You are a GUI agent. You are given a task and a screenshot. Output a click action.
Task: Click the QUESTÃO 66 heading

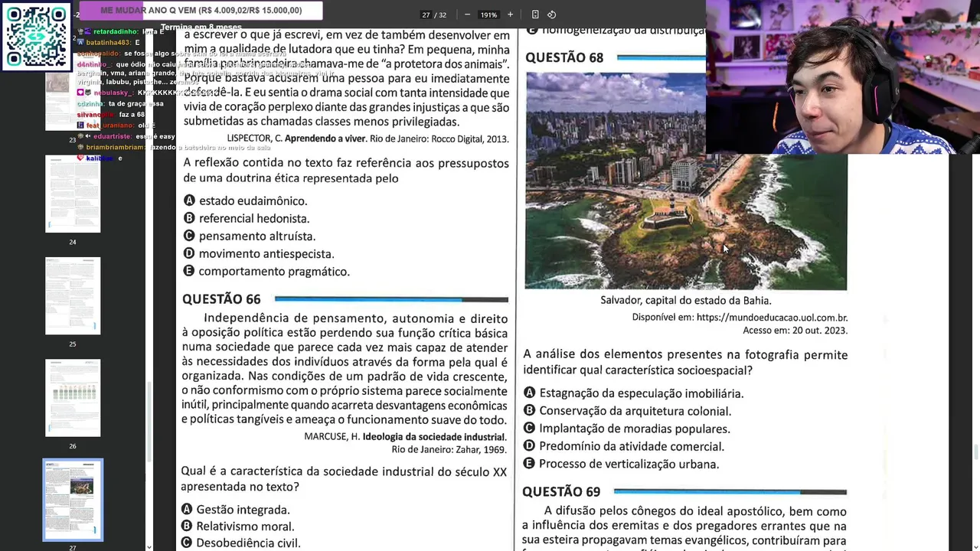(221, 299)
